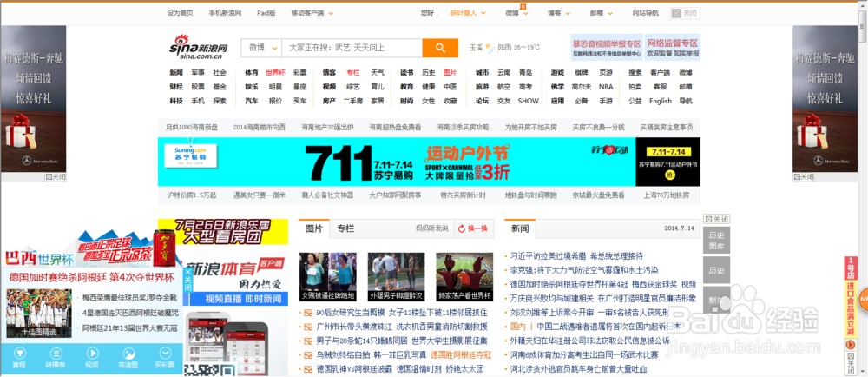Open the 世界杯 navigation link
This screenshot has height=377, width=868.
coord(275,72)
